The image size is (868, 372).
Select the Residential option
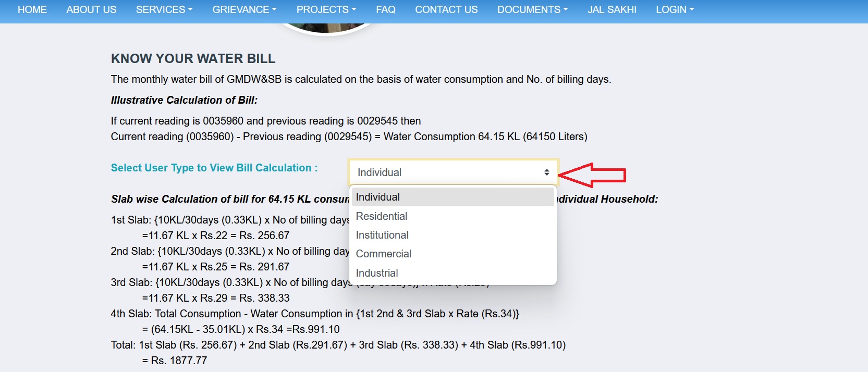click(382, 216)
